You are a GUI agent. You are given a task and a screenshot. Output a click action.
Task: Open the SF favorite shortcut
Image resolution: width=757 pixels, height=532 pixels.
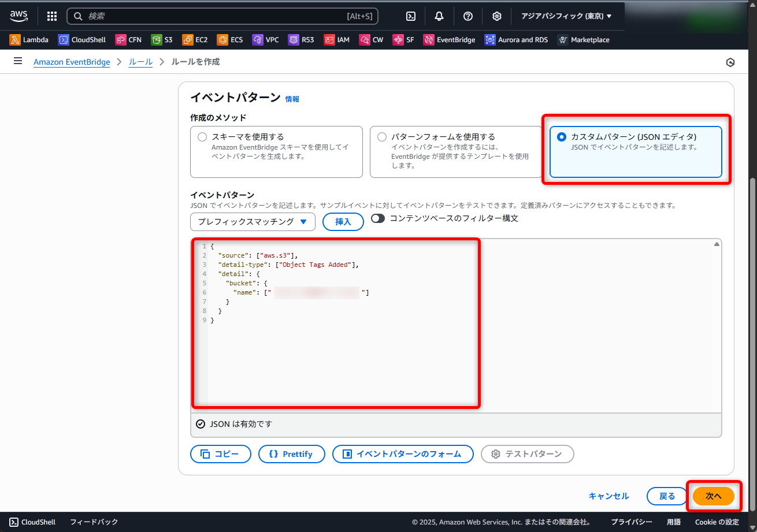403,40
